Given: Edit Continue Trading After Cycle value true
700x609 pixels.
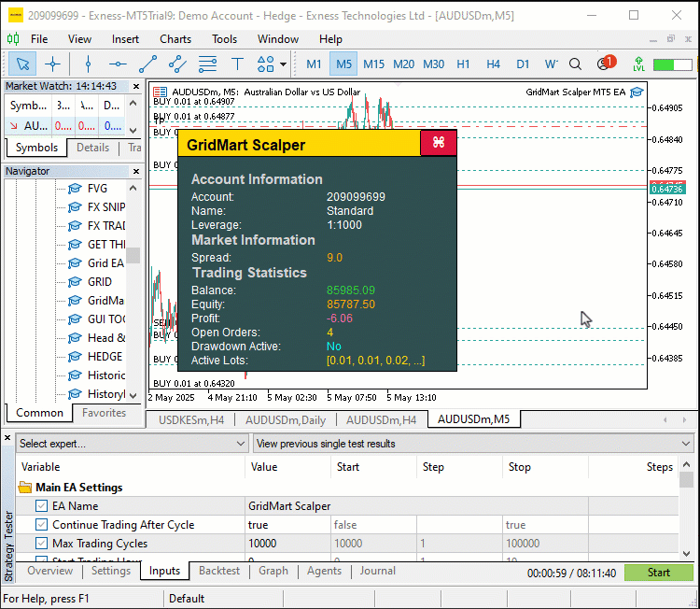Looking at the screenshot, I should 287,525.
